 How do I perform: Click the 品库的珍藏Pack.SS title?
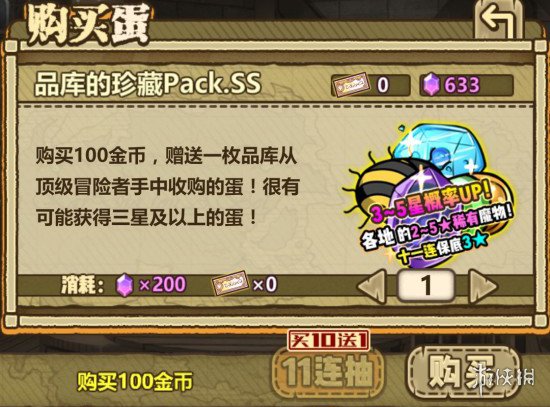[x=148, y=85]
